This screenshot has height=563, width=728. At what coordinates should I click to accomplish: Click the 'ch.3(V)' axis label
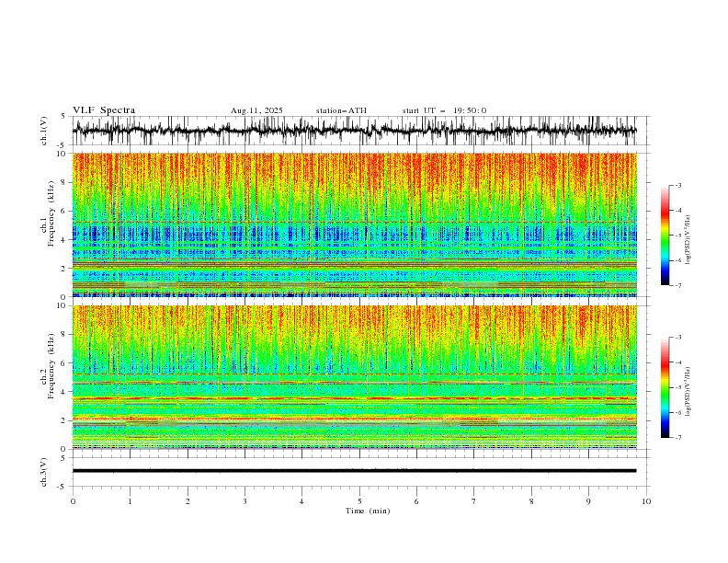coord(44,472)
